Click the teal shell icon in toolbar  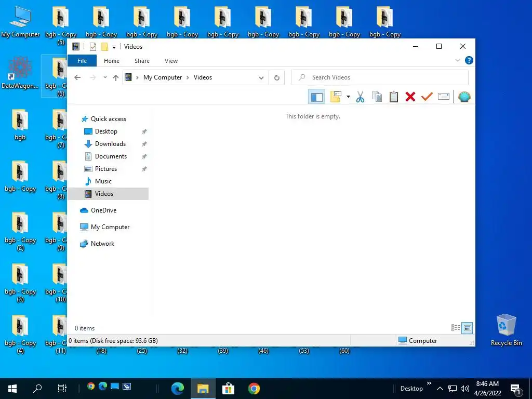tap(464, 97)
